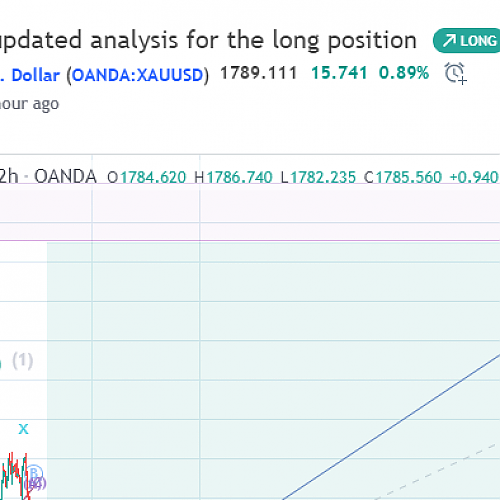
Task: Click the idea title about long position
Action: coord(207,41)
